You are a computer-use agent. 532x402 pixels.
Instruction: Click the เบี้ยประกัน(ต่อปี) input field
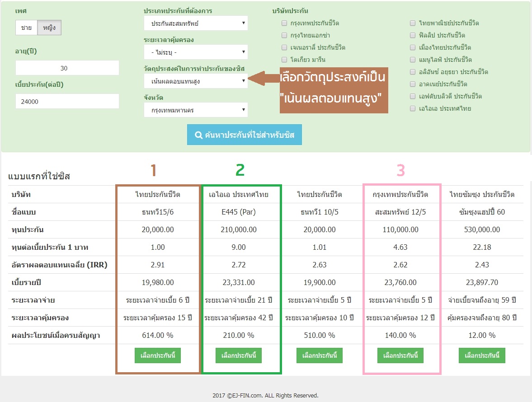67,102
